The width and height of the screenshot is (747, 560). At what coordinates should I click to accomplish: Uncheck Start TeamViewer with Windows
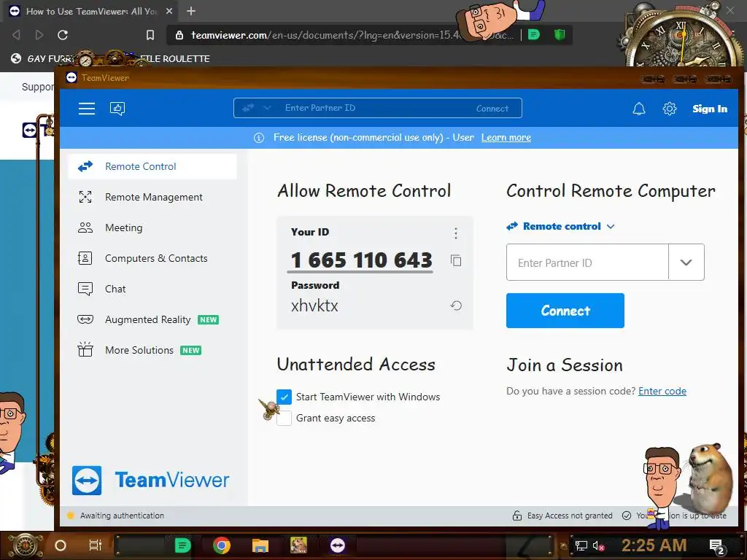284,397
